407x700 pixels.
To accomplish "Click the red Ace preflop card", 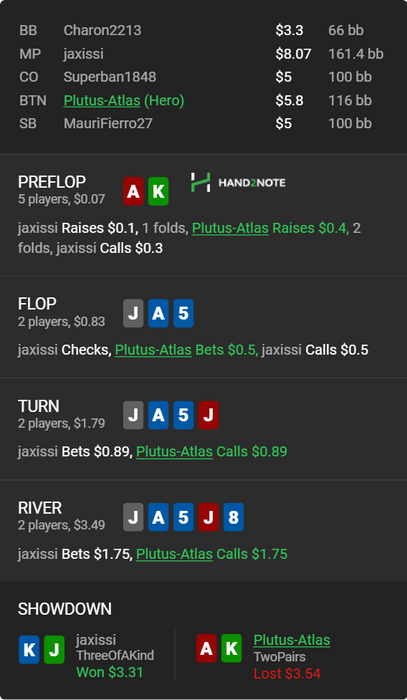I will click(133, 191).
